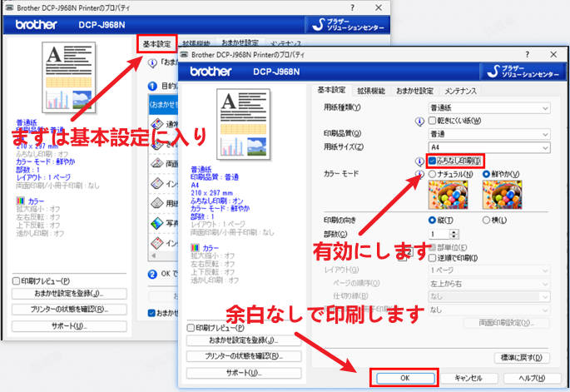Switch to 基本設定 tab in back window
This screenshot has height=392, width=570.
point(156,44)
